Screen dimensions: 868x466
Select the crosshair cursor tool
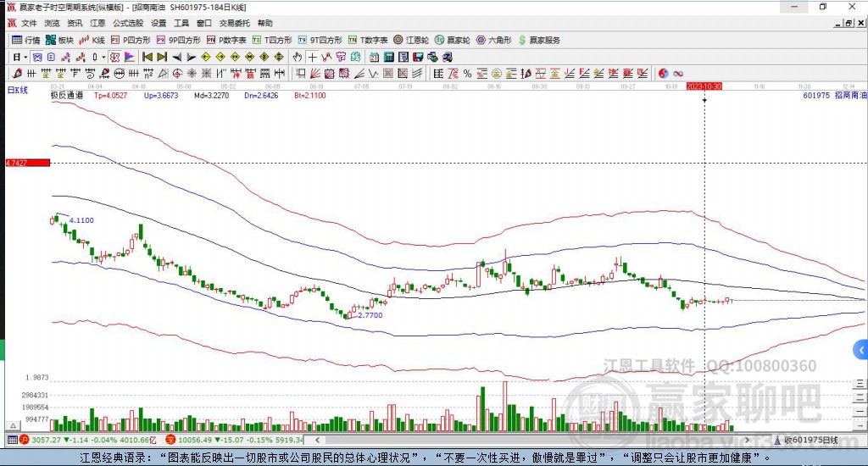(x=312, y=57)
